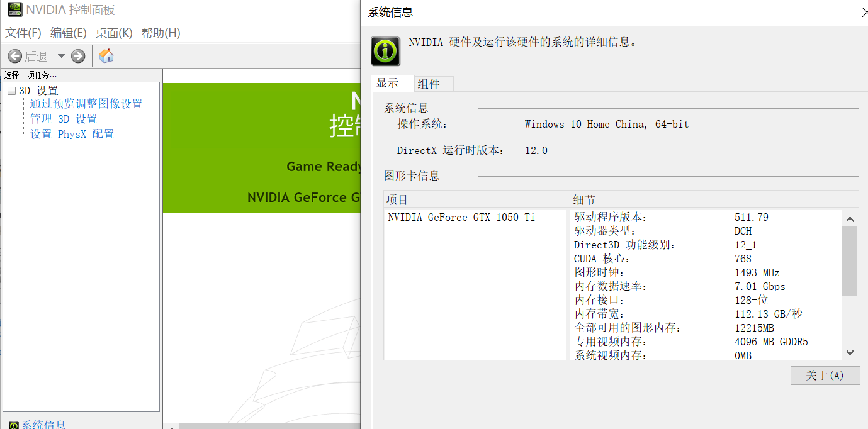
Task: Open the 桌面(K) menu
Action: pyautogui.click(x=114, y=33)
